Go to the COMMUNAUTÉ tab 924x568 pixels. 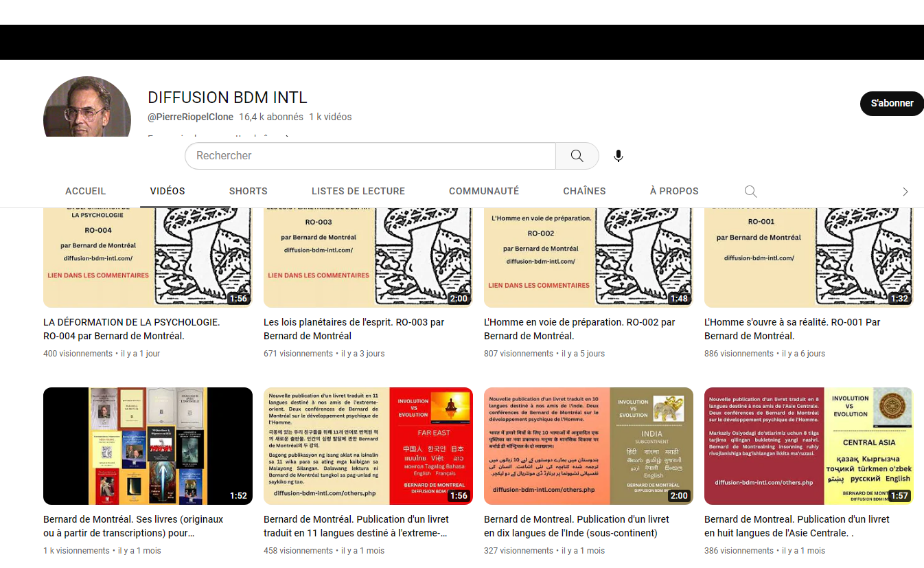tap(483, 192)
